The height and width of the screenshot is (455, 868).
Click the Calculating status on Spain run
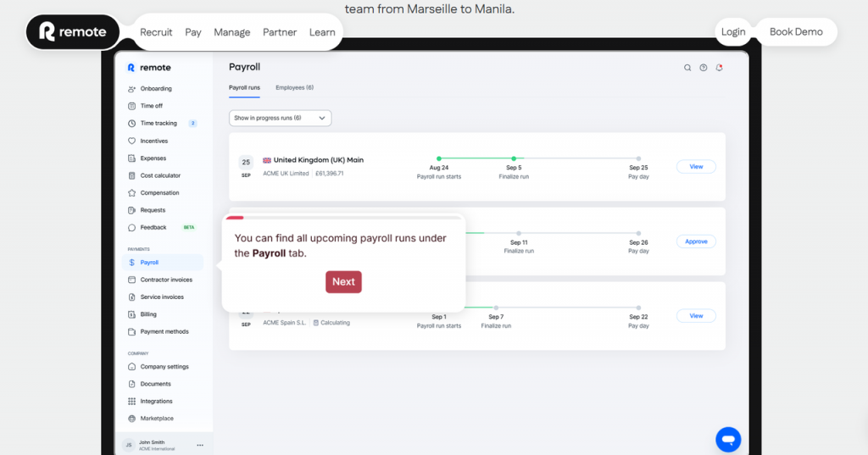(x=331, y=323)
